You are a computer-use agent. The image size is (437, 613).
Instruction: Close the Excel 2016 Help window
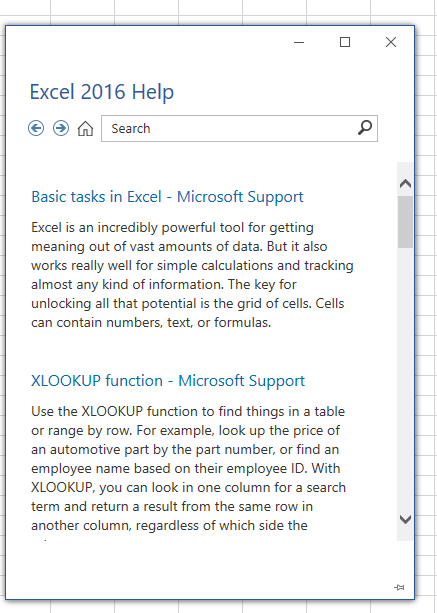pos(391,42)
